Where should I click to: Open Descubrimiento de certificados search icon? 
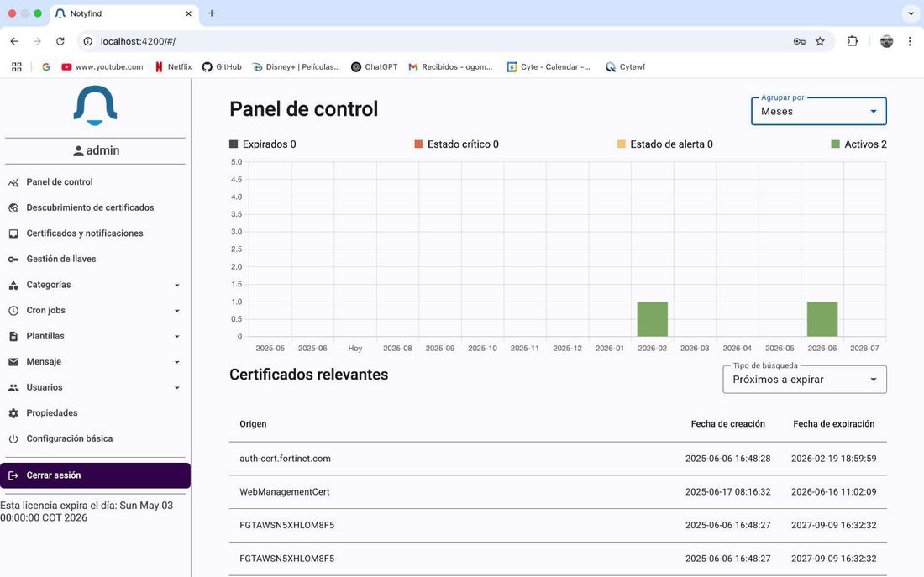click(13, 208)
